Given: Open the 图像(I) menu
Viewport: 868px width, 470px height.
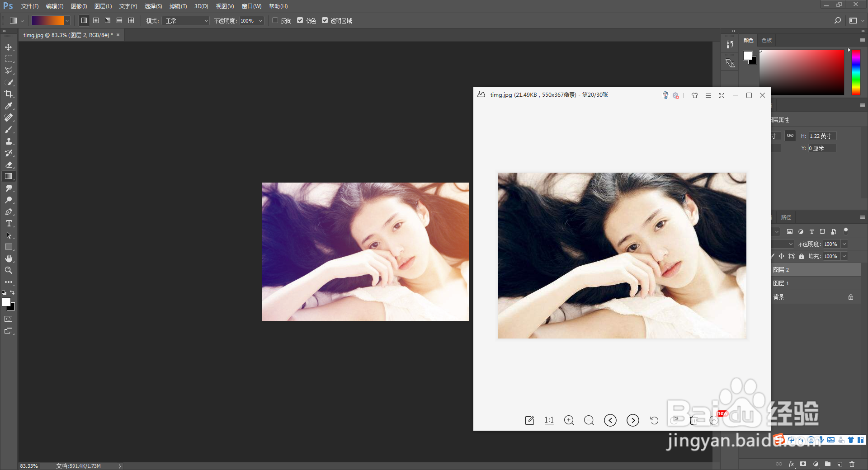Looking at the screenshot, I should coord(79,6).
